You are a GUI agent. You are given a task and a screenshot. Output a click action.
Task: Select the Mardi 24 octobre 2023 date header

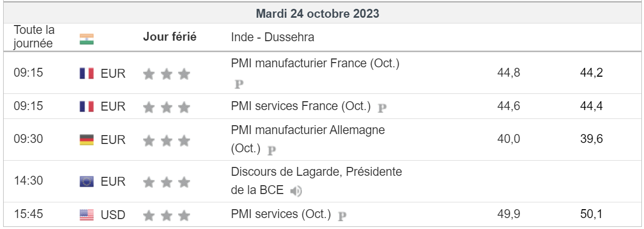[x=318, y=14]
